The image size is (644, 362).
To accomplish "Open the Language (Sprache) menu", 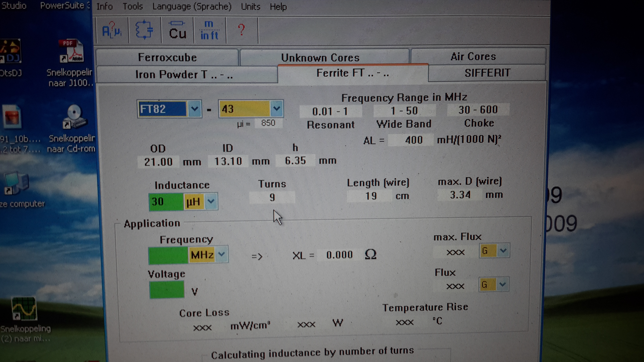I will 192,7.
